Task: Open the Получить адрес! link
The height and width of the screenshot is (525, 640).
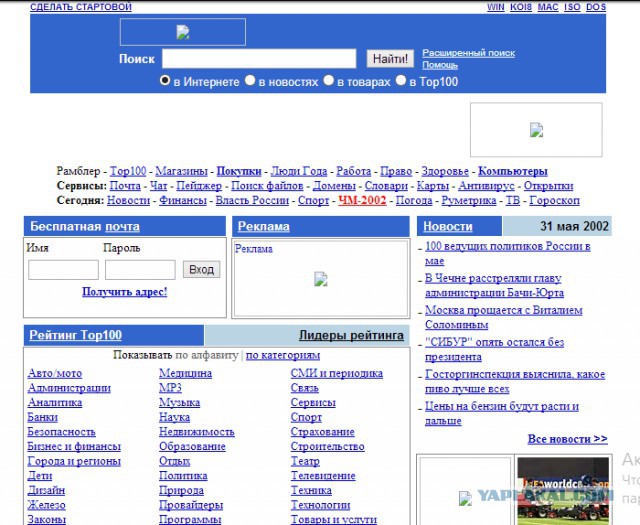Action: (x=124, y=292)
